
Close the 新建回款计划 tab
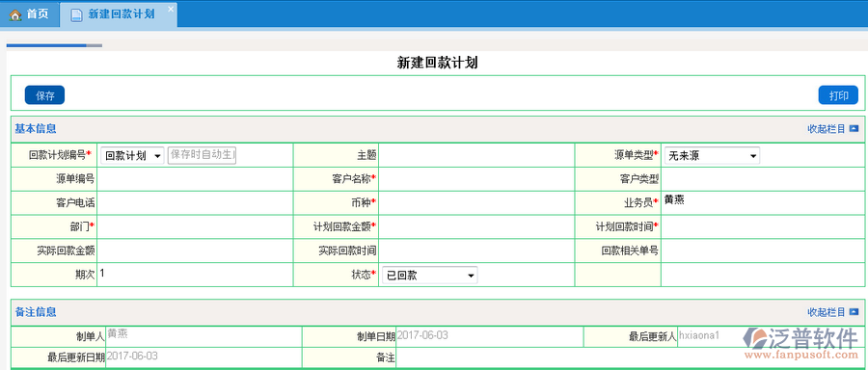tap(171, 9)
